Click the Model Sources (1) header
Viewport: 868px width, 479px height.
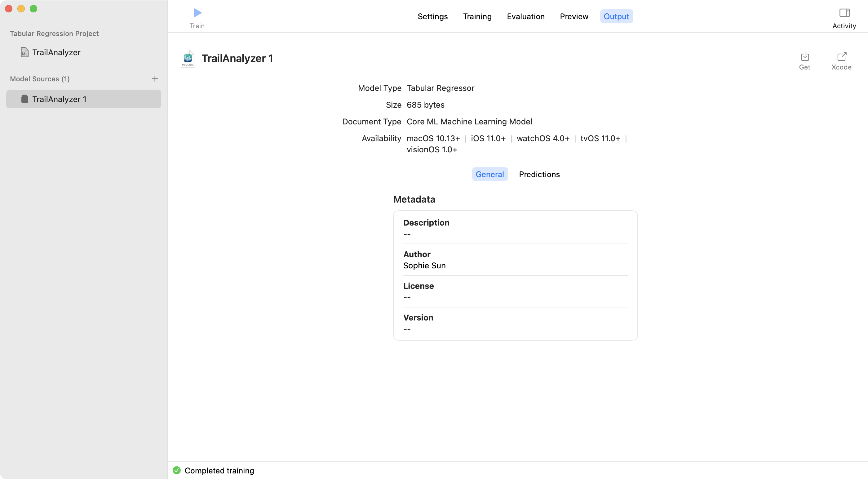pyautogui.click(x=40, y=78)
